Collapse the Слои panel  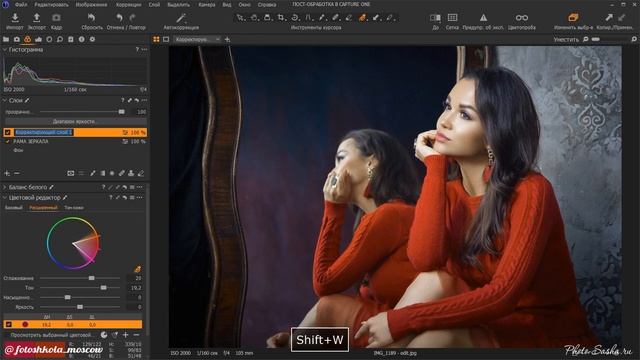point(4,100)
